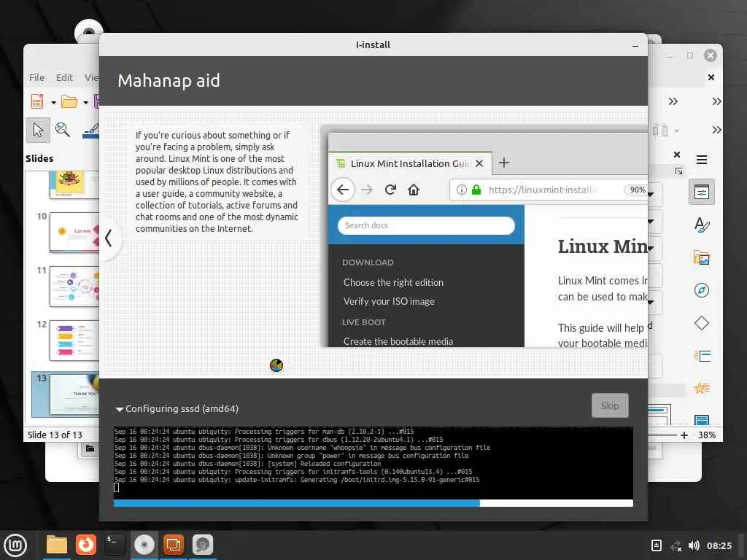
Task: Open the Gallery sidebar deck
Action: (701, 257)
